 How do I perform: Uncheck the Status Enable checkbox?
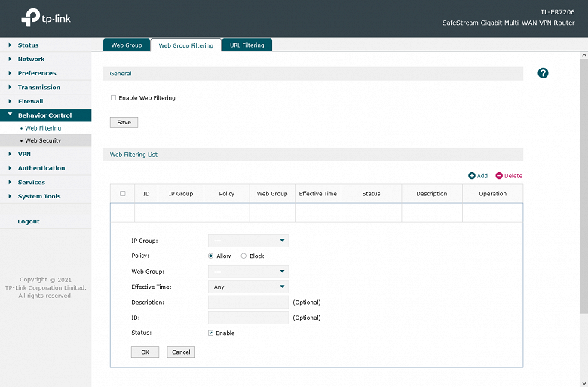210,333
